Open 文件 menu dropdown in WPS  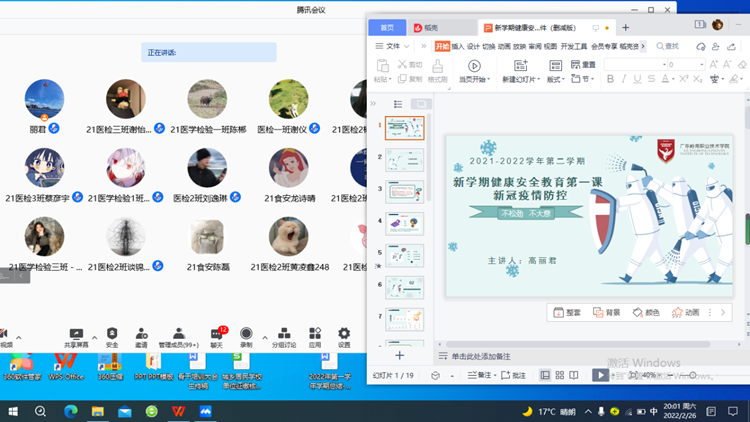[393, 46]
